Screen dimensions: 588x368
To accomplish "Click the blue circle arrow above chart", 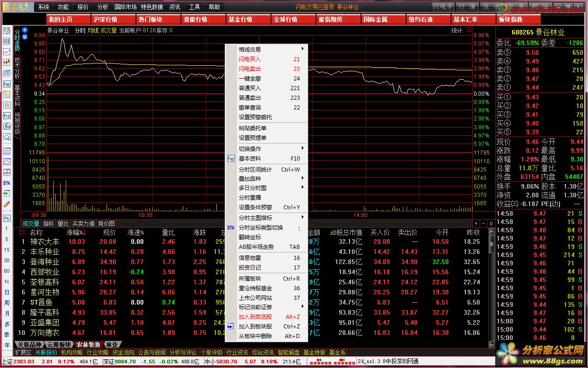I will 25,30.
